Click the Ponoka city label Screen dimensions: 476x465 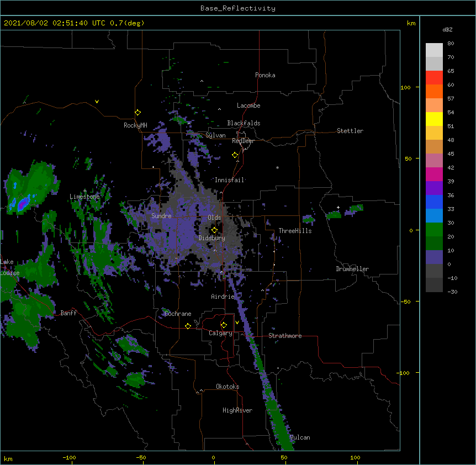265,75
